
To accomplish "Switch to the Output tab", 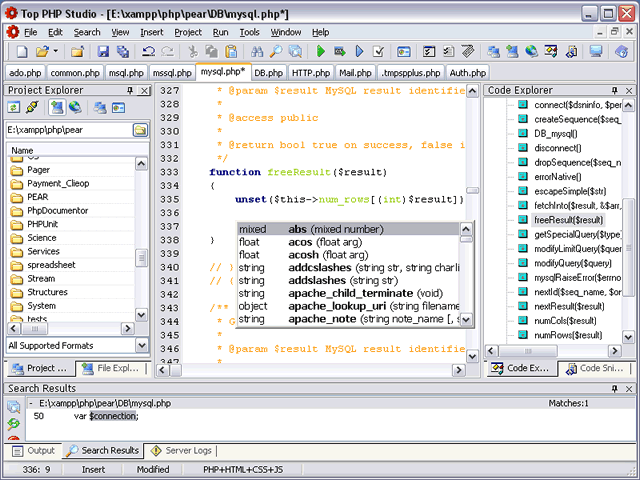I will 33,451.
